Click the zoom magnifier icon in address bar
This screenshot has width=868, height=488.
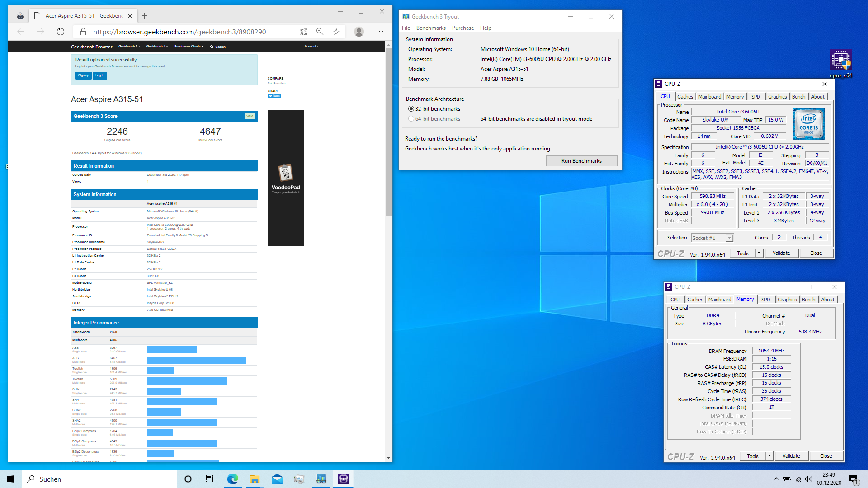click(320, 32)
